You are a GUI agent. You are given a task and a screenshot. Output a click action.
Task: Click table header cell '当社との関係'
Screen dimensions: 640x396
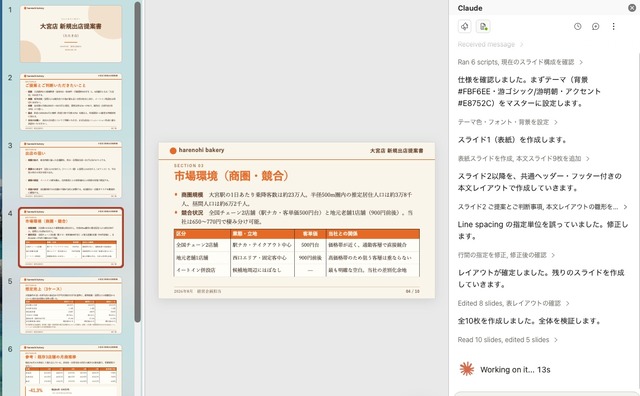pyautogui.click(x=373, y=234)
